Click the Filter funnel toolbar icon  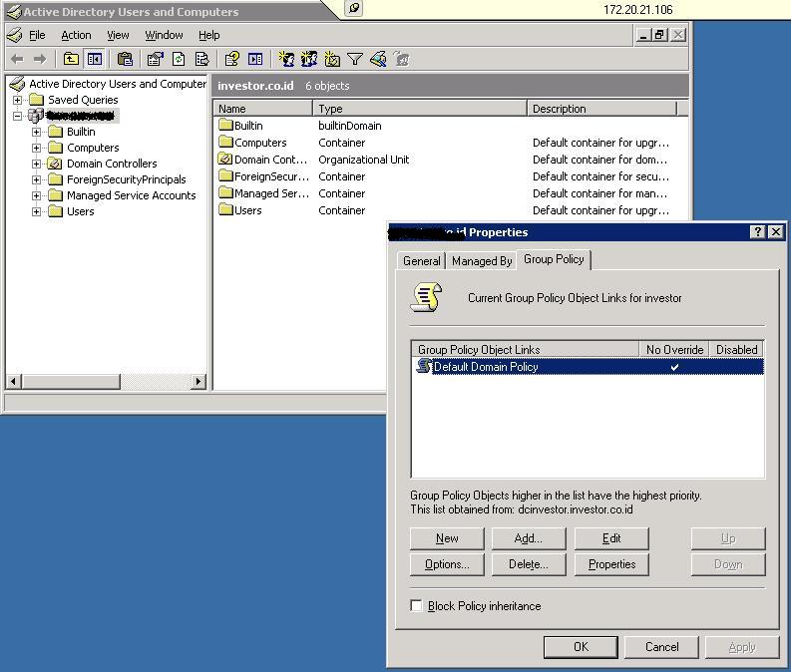tap(355, 60)
